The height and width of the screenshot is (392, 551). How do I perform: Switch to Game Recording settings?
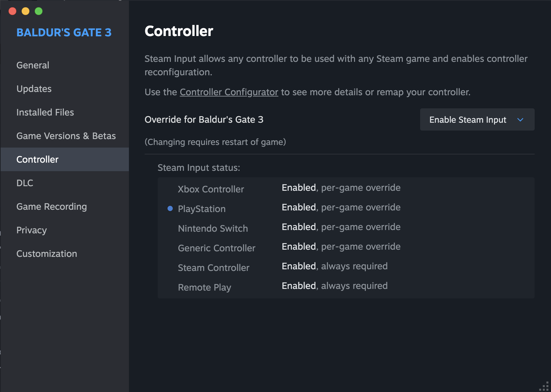(52, 206)
